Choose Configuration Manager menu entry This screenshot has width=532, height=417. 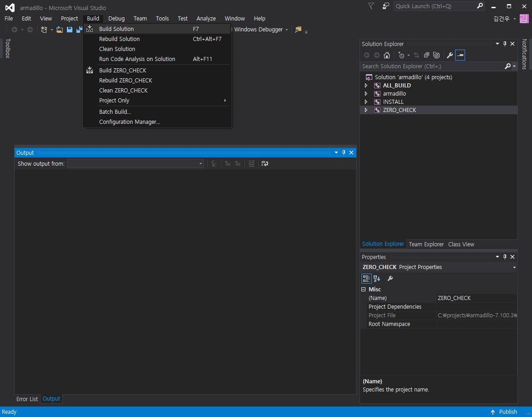(130, 122)
